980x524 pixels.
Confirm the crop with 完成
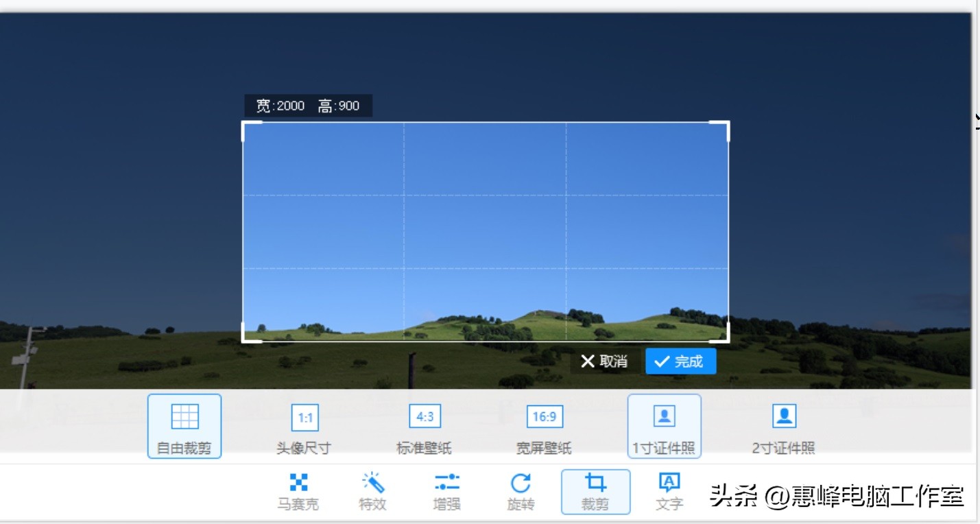pos(680,361)
